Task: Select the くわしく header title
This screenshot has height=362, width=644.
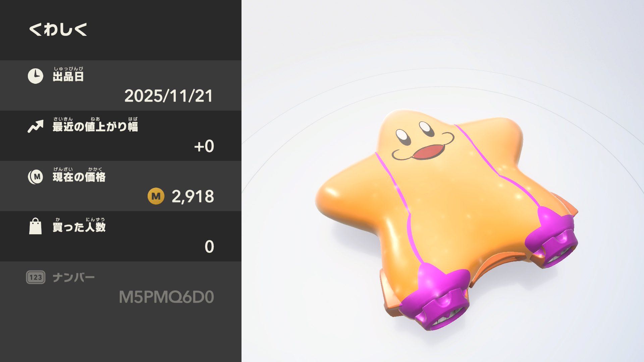Action: (58, 29)
